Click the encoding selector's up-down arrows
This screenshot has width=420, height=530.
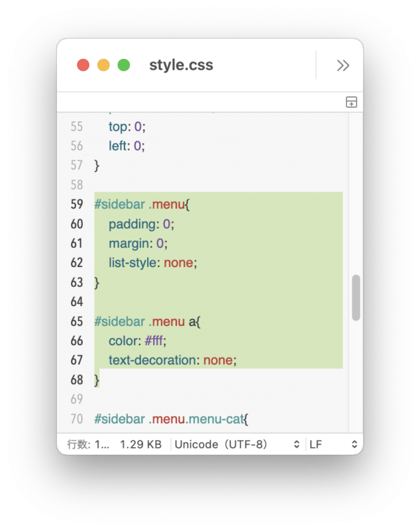(x=297, y=444)
